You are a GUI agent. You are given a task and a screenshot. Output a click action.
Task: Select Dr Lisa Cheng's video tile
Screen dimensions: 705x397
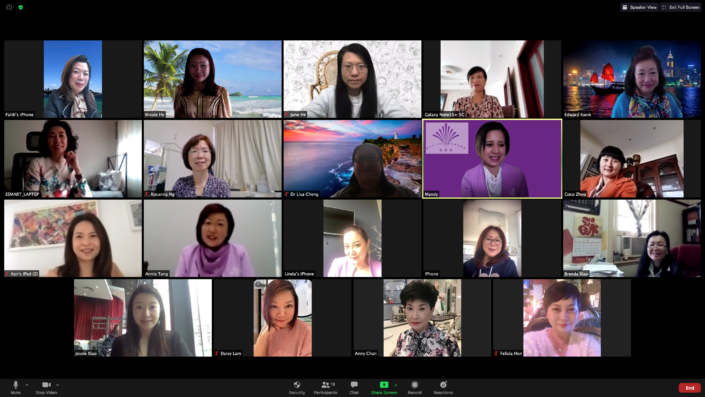(352, 159)
